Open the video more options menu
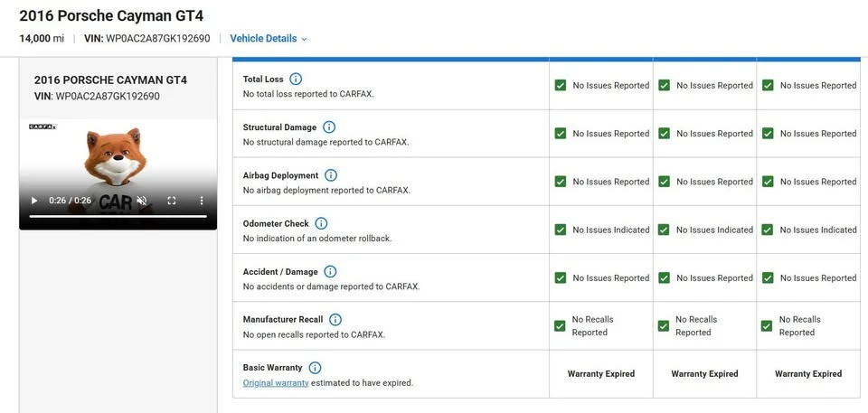868x413 pixels. tap(202, 201)
